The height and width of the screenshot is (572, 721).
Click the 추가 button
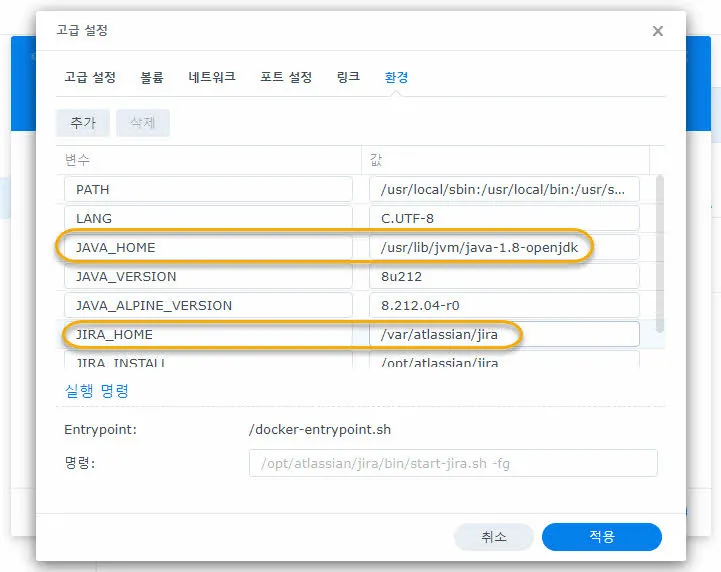[x=83, y=123]
